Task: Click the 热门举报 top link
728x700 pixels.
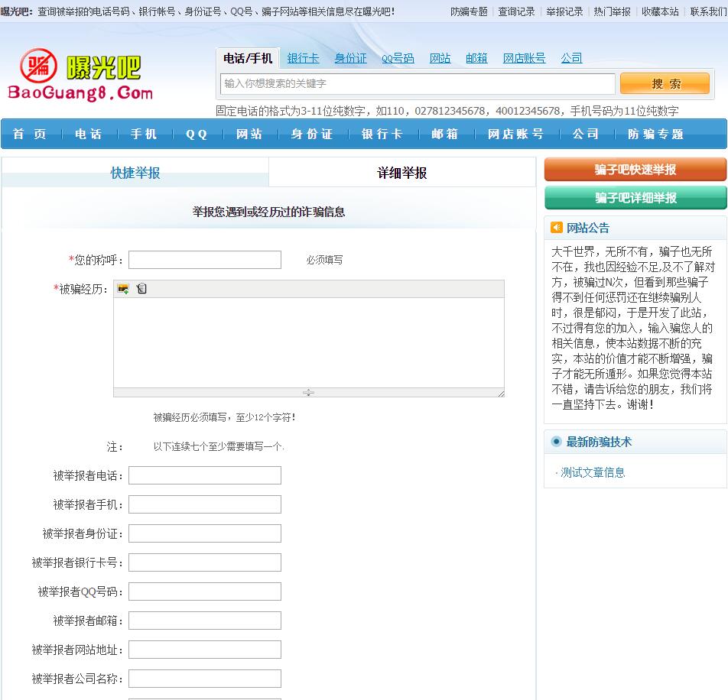Action: coord(612,11)
